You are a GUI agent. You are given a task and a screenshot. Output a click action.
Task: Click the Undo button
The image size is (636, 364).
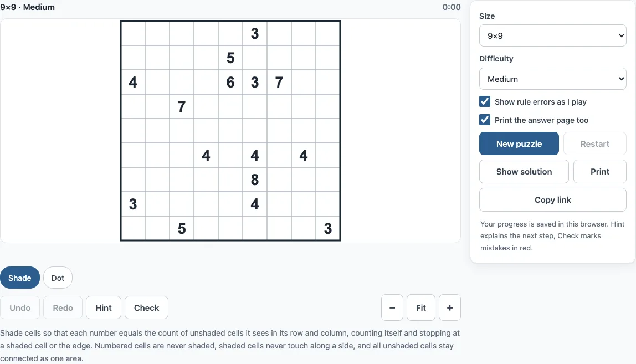point(20,307)
